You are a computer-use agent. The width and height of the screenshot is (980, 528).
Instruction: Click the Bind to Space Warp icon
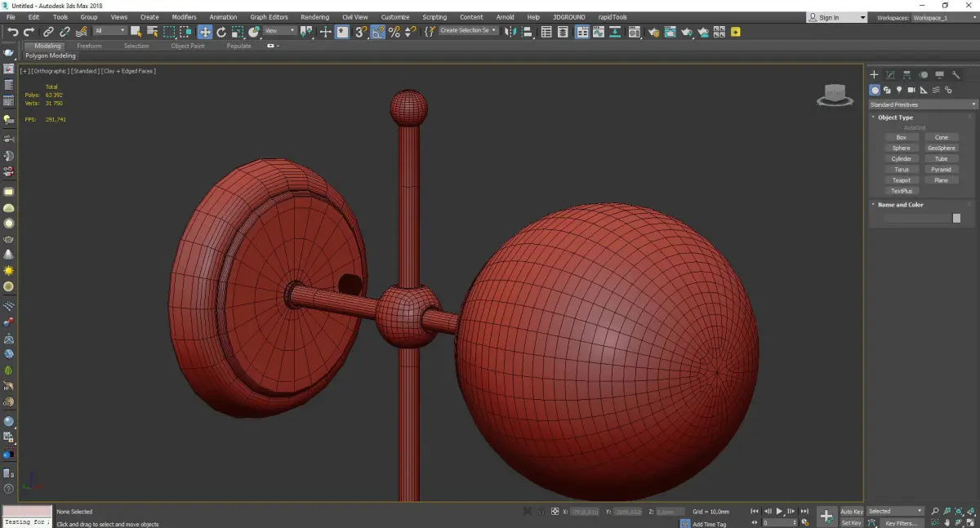click(x=81, y=31)
